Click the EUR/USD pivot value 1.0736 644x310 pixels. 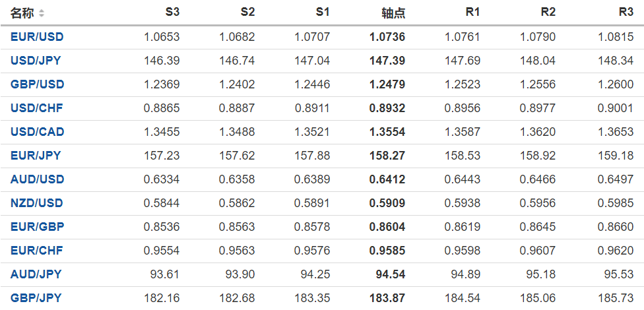[x=387, y=37]
